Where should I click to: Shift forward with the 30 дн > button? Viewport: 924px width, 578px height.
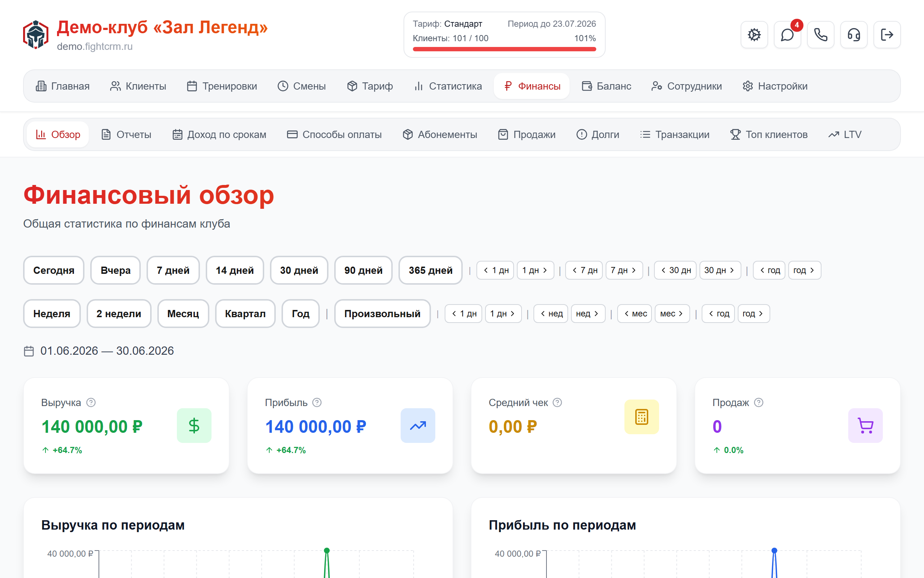click(720, 270)
